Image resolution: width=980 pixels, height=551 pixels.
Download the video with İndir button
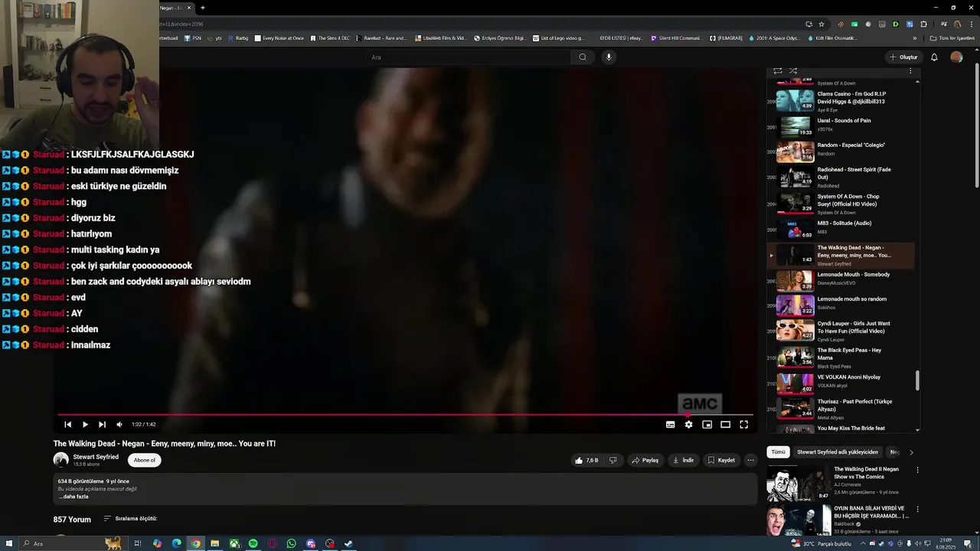683,460
